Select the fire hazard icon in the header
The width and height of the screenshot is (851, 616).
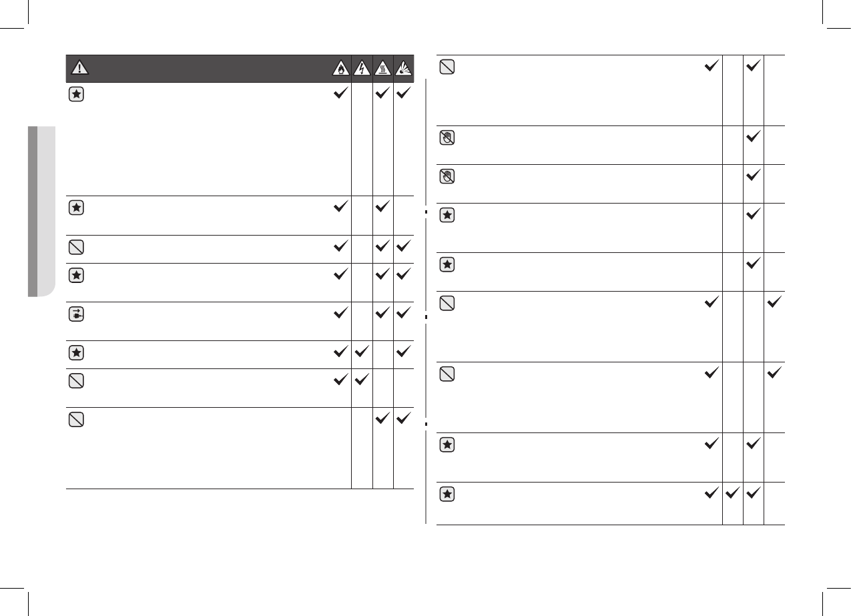click(x=340, y=67)
